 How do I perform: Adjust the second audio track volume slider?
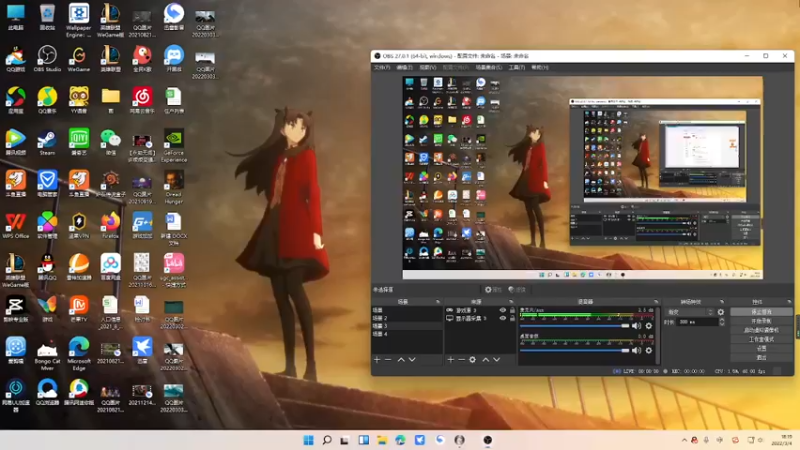(x=575, y=349)
